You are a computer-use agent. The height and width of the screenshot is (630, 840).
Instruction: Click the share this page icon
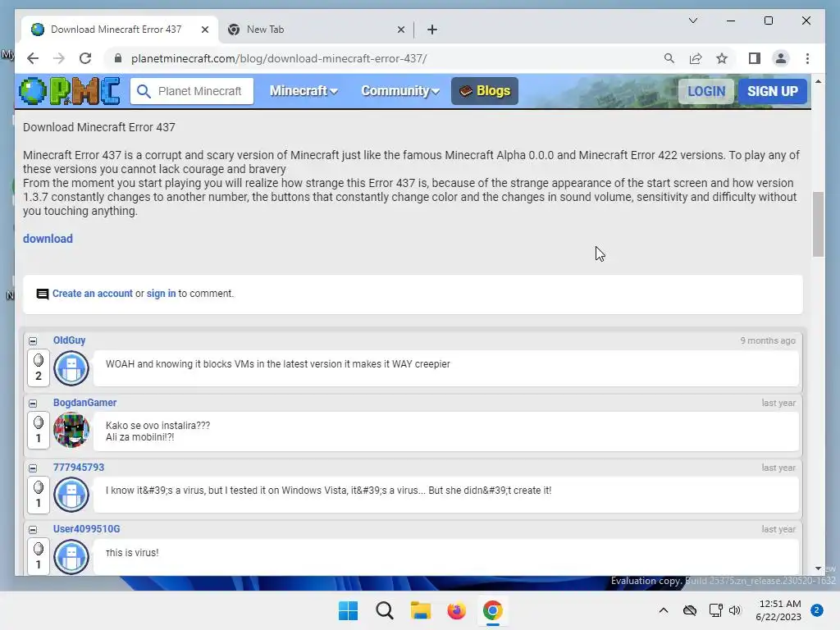tap(696, 58)
